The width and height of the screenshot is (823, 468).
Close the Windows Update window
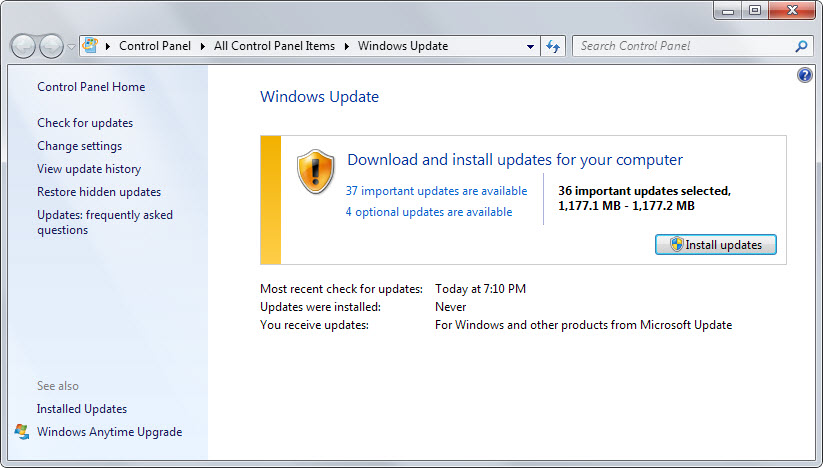click(x=792, y=10)
